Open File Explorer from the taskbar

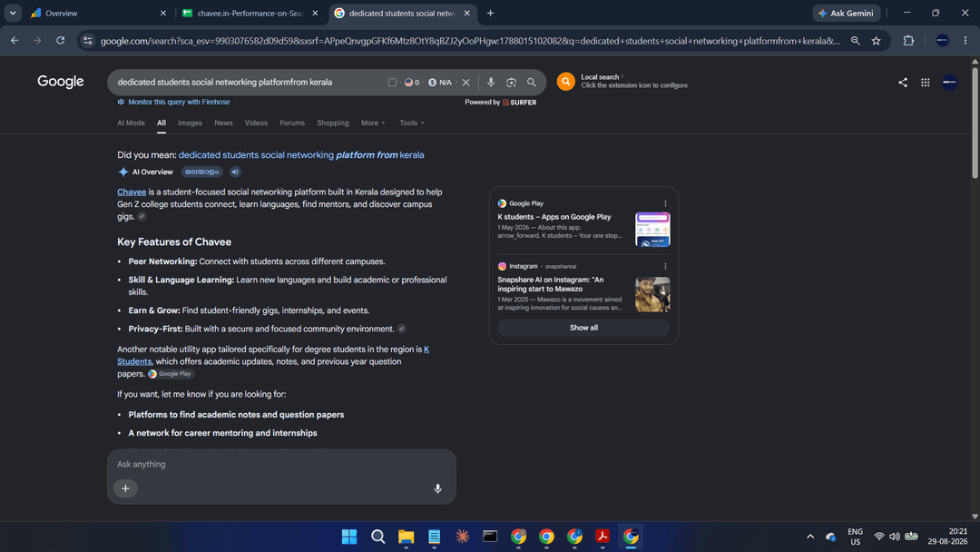point(407,537)
